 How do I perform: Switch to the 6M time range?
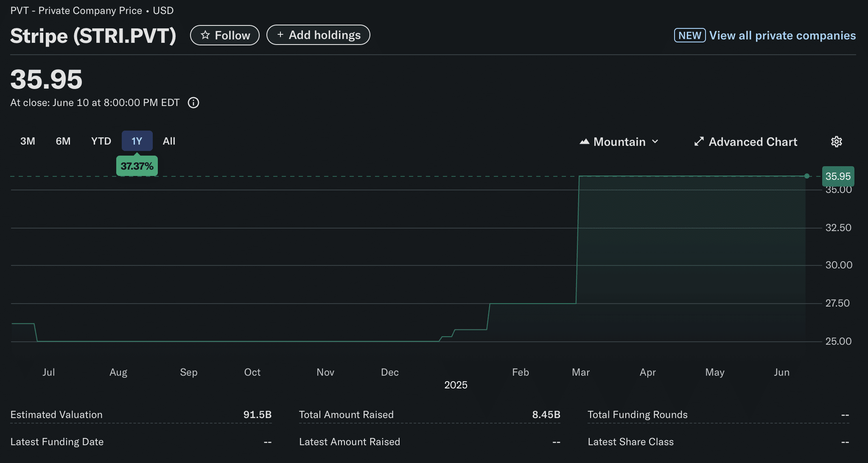(x=62, y=141)
